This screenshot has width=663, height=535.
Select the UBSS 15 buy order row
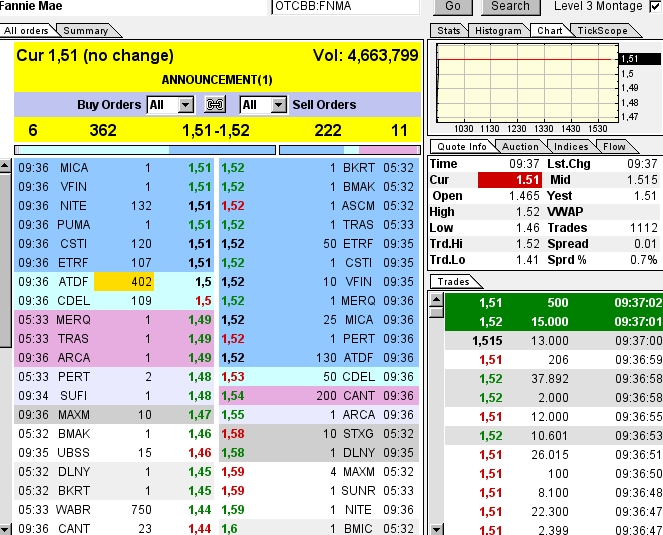tap(114, 453)
